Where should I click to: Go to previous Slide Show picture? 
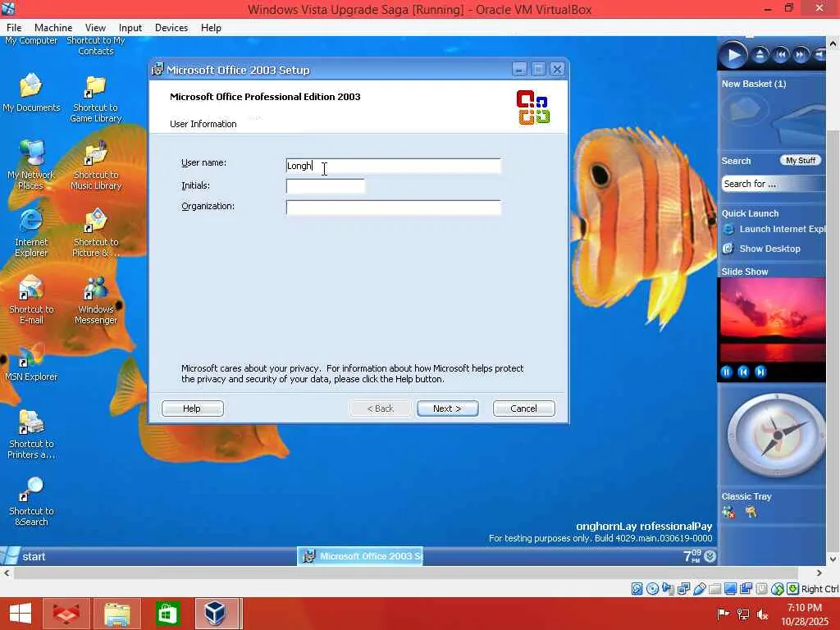click(743, 372)
